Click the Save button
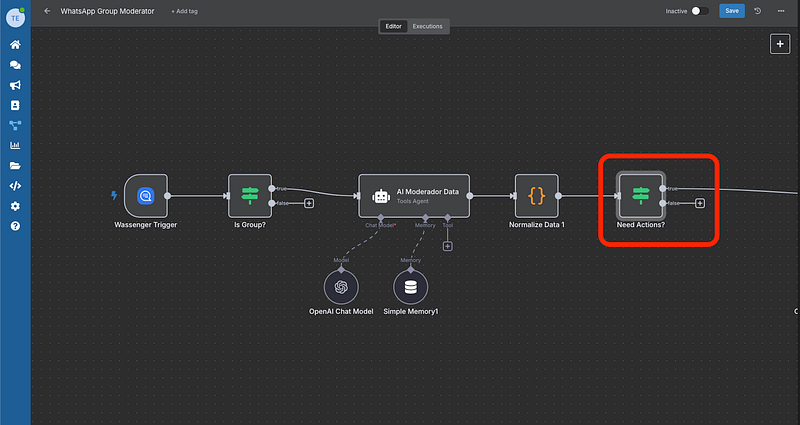This screenshot has height=425, width=800. [x=732, y=10]
